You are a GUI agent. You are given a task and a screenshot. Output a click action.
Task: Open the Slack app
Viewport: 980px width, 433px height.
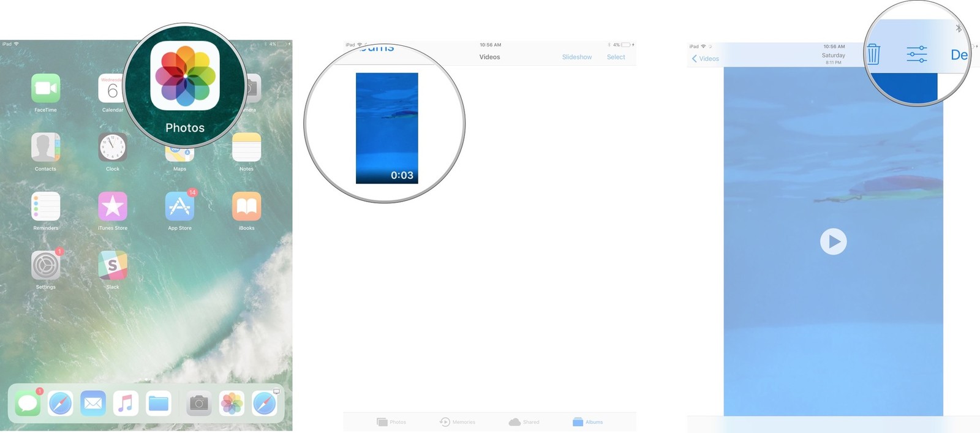pos(113,265)
